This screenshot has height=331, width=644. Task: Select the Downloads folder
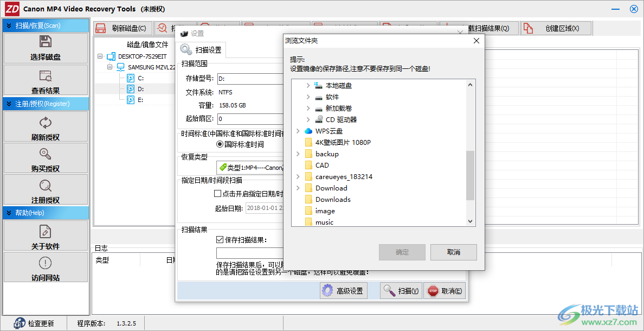click(x=328, y=200)
